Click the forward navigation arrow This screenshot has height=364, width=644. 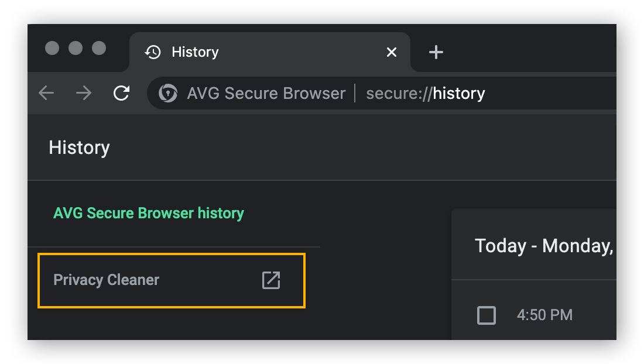coord(84,93)
